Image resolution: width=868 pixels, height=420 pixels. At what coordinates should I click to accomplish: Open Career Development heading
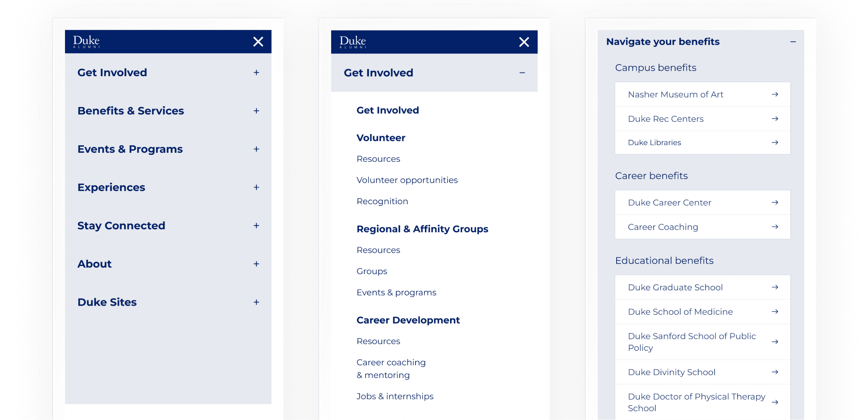coord(408,320)
